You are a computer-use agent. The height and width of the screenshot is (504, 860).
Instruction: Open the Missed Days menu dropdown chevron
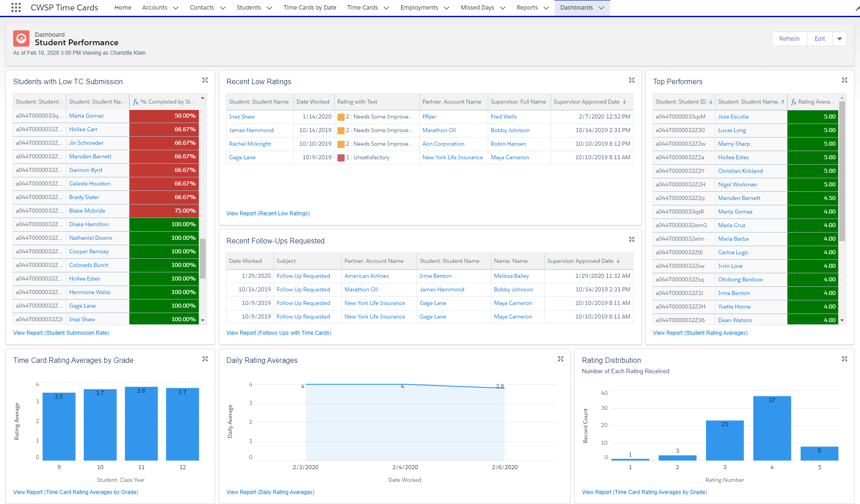point(503,8)
